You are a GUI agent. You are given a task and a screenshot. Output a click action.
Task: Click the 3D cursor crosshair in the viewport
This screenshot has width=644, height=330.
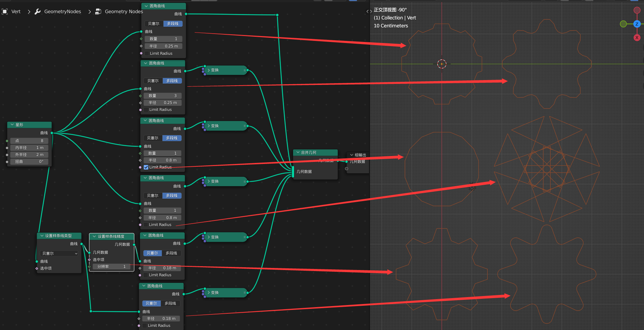click(442, 64)
